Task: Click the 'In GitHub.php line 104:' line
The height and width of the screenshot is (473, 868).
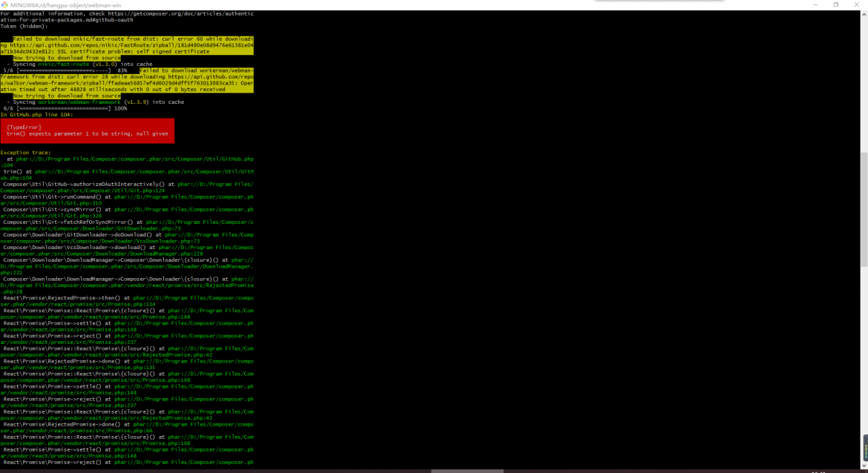Action: pyautogui.click(x=36, y=114)
